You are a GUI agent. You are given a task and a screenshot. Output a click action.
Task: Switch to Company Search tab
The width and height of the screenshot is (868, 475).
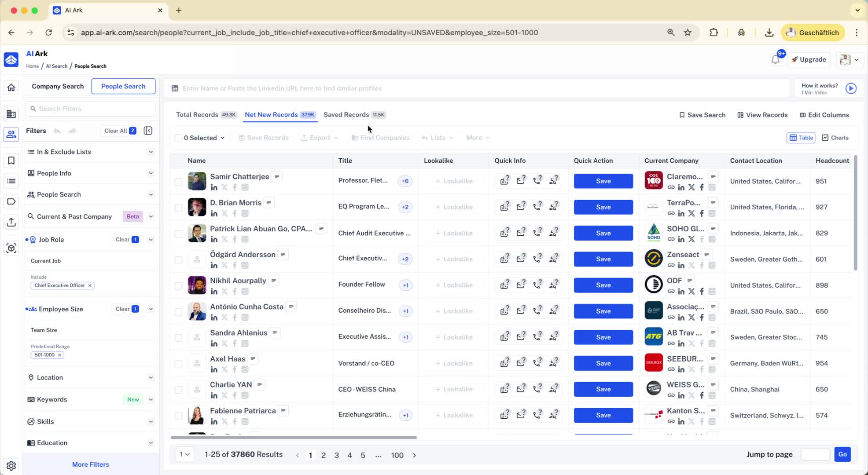[x=58, y=86]
